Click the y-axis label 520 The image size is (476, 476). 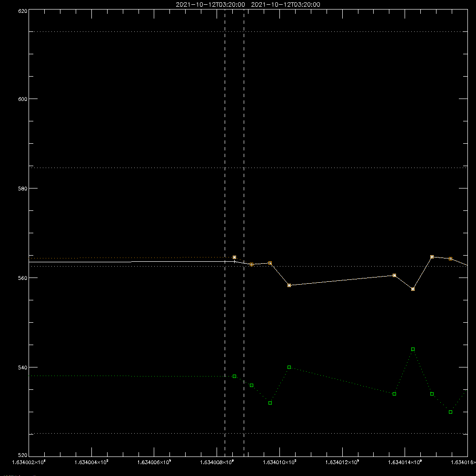click(23, 456)
